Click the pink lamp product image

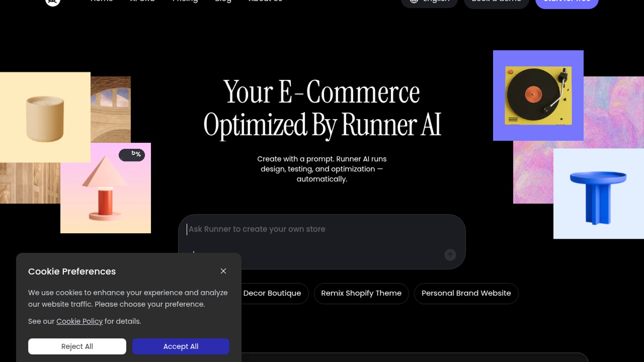(105, 194)
